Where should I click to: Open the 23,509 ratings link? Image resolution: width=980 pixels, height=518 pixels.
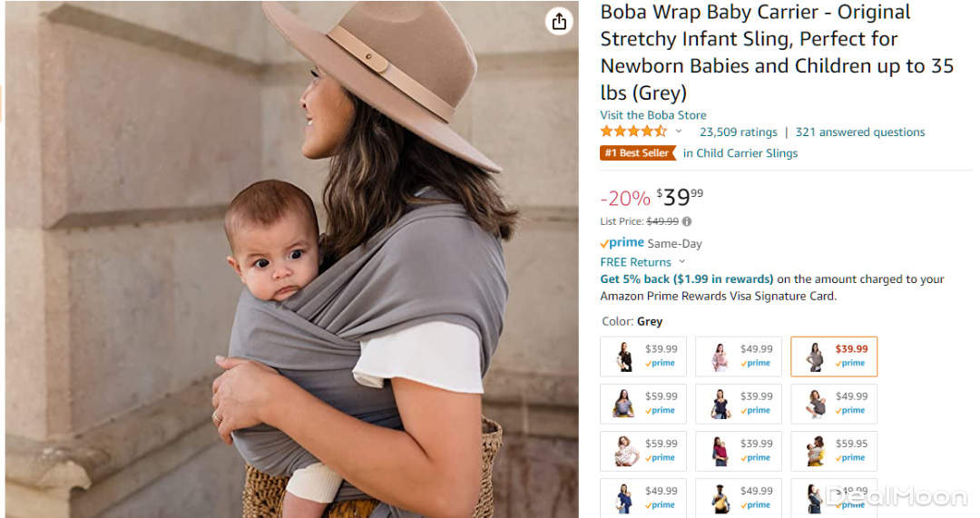(738, 132)
